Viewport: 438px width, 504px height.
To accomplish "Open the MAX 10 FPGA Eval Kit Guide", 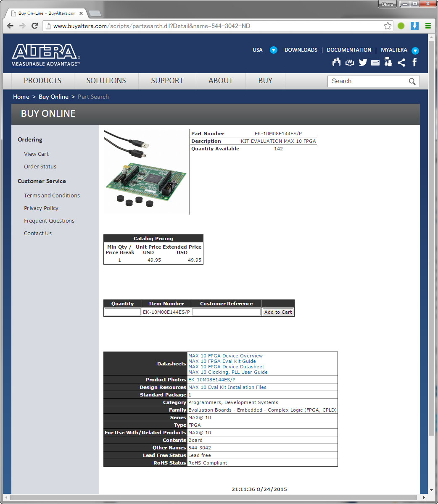I will click(x=222, y=361).
